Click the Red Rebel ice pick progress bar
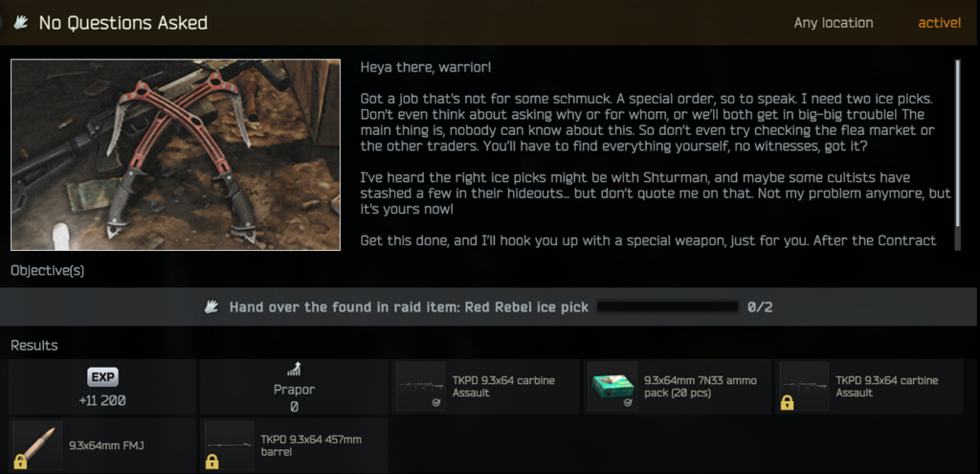The height and width of the screenshot is (474, 980). [668, 307]
